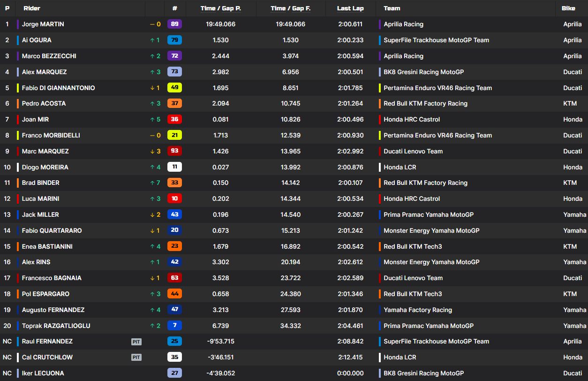Click number badge 7 for Toprak Razgatlioglu
Image resolution: width=588 pixels, height=381 pixels.
(174, 326)
